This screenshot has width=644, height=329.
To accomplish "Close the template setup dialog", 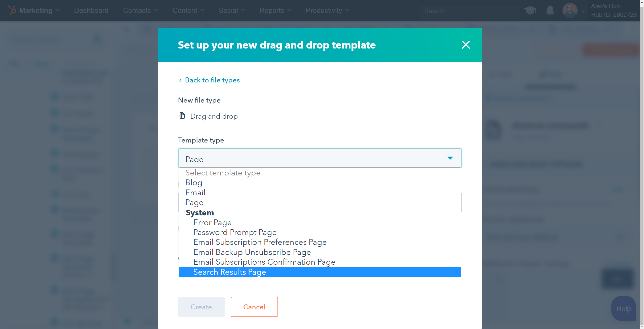I will [466, 45].
